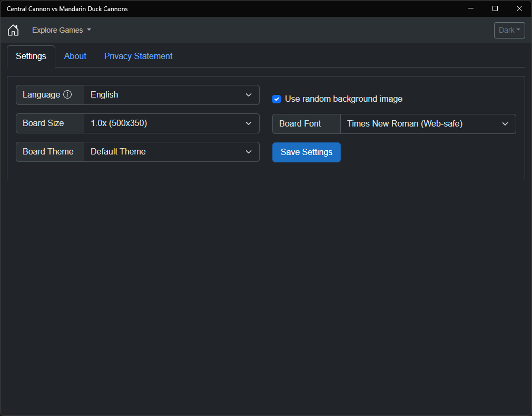The width and height of the screenshot is (532, 416).
Task: Expand the Board Font dropdown
Action: (428, 124)
